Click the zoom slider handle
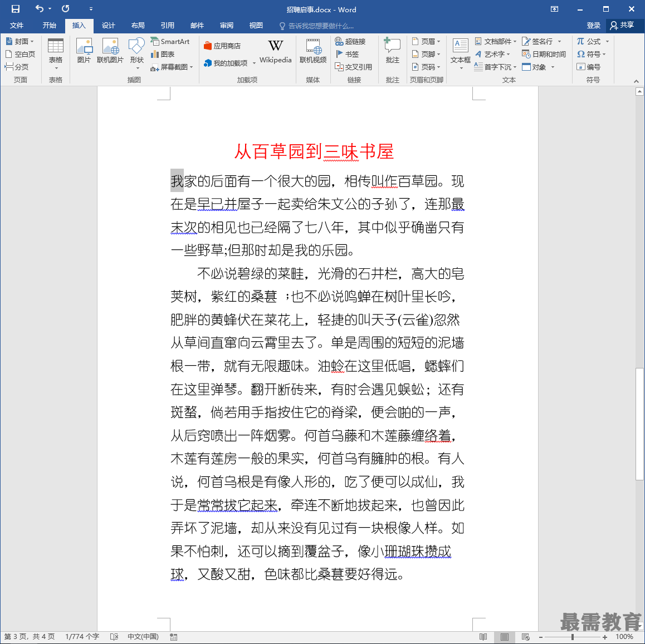This screenshot has height=644, width=645. pyautogui.click(x=572, y=637)
